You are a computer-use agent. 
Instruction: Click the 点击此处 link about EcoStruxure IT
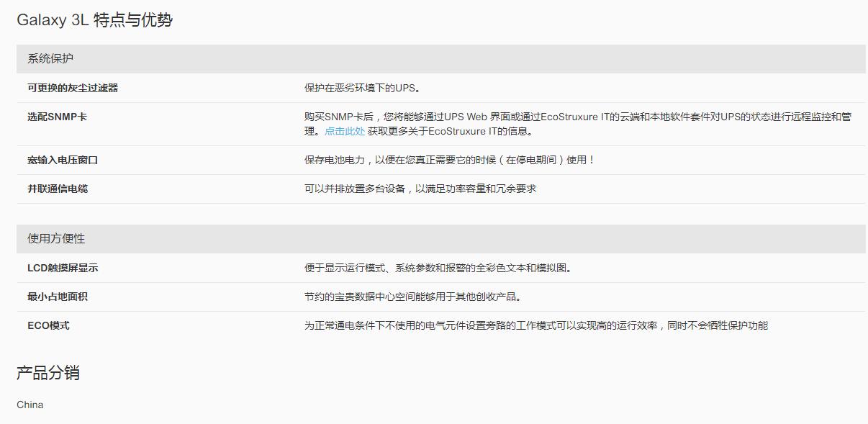344,131
